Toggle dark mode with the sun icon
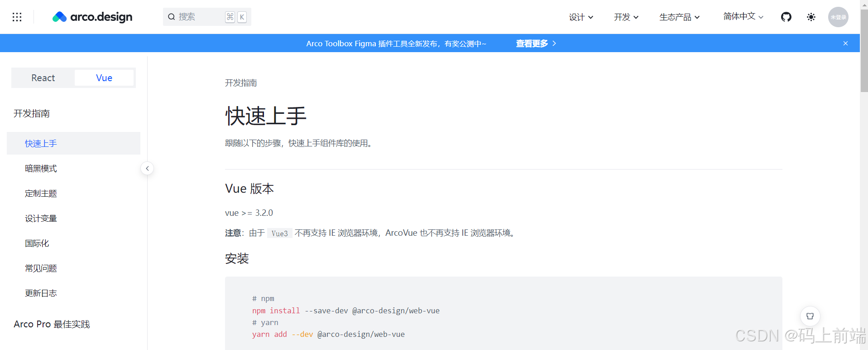 click(811, 17)
